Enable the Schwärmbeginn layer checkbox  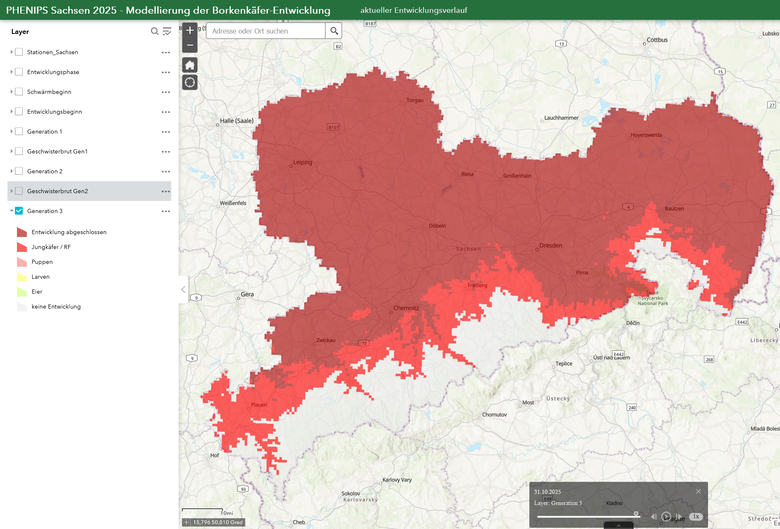[x=19, y=92]
